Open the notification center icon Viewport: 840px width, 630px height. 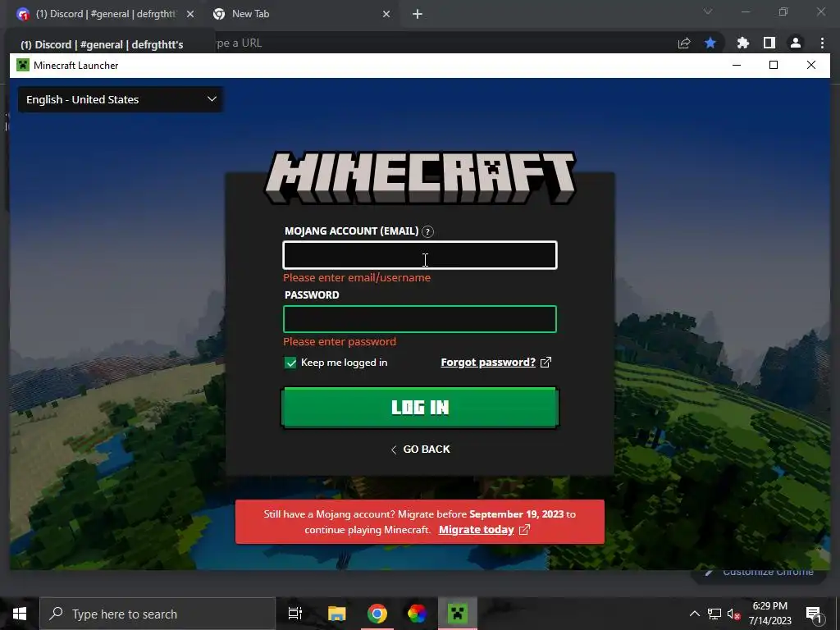click(x=813, y=614)
